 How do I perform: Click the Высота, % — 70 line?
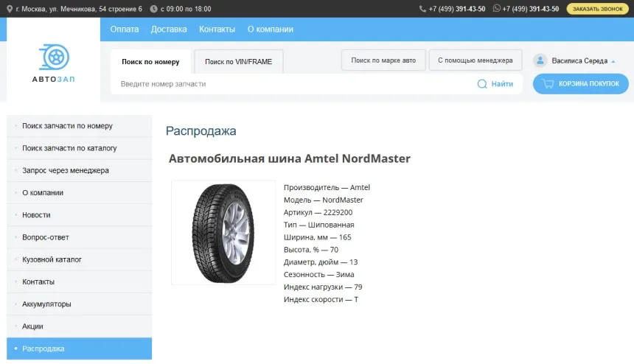coord(311,250)
